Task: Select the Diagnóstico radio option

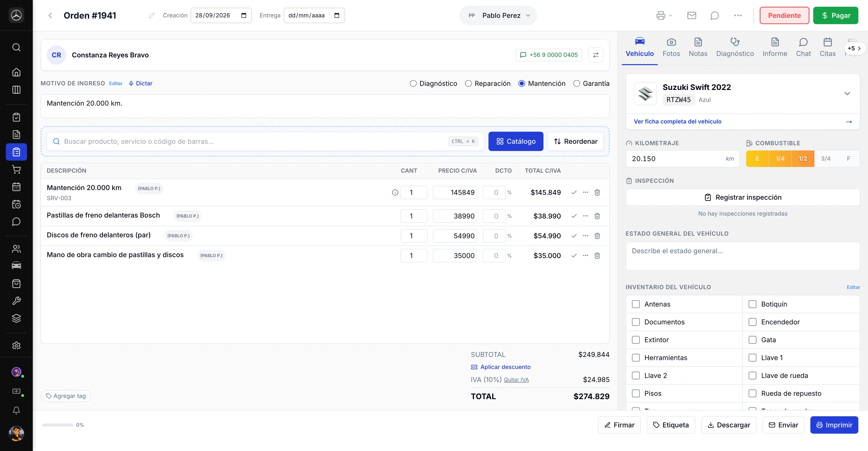Action: 413,84
